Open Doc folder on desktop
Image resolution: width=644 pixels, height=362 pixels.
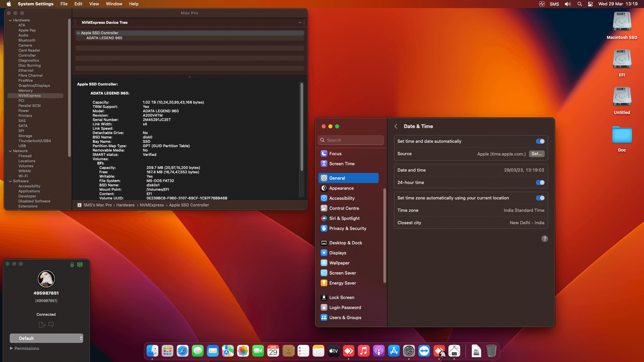[622, 135]
